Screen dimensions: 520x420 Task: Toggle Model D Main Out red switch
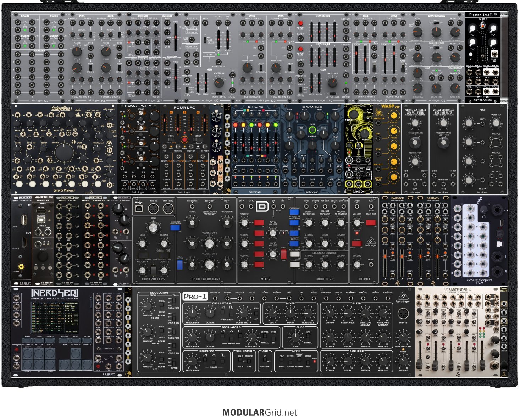(x=371, y=222)
